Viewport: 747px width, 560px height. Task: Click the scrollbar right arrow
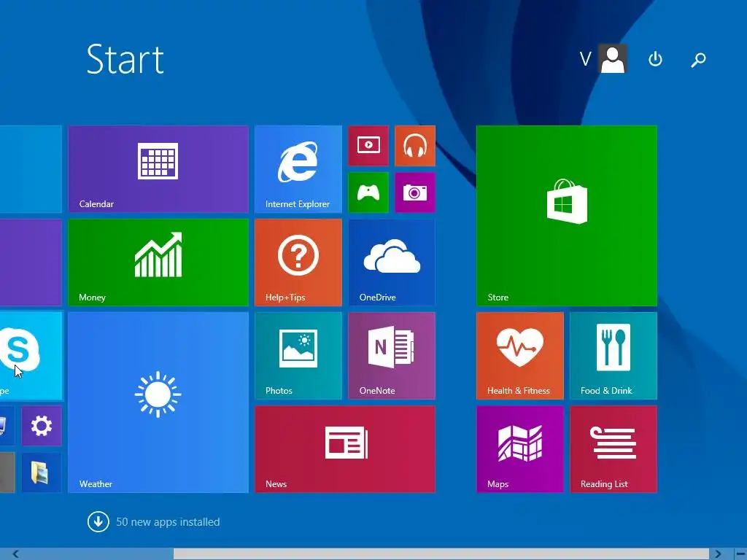click(x=718, y=554)
